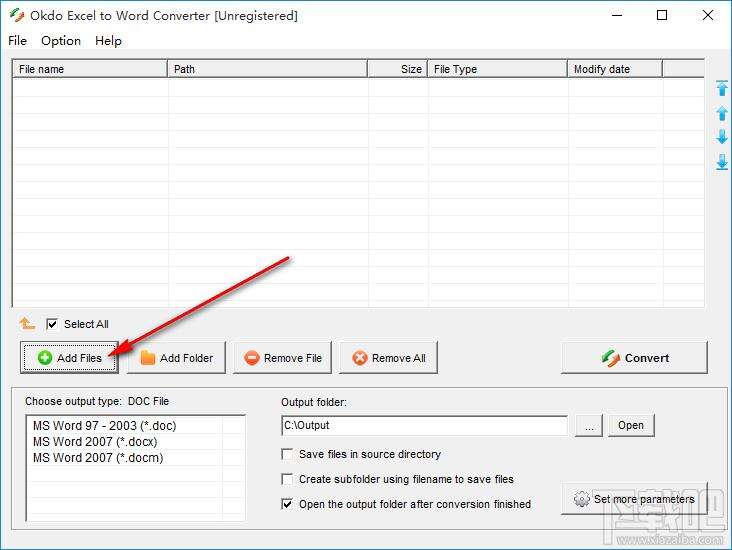This screenshot has width=732, height=550.
Task: Sort by File Type column header
Action: click(x=498, y=69)
